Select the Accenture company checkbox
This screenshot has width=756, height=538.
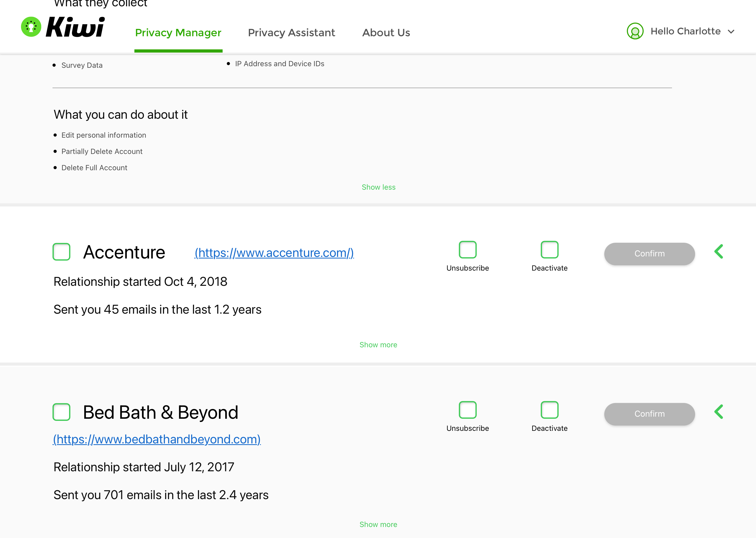pyautogui.click(x=62, y=252)
